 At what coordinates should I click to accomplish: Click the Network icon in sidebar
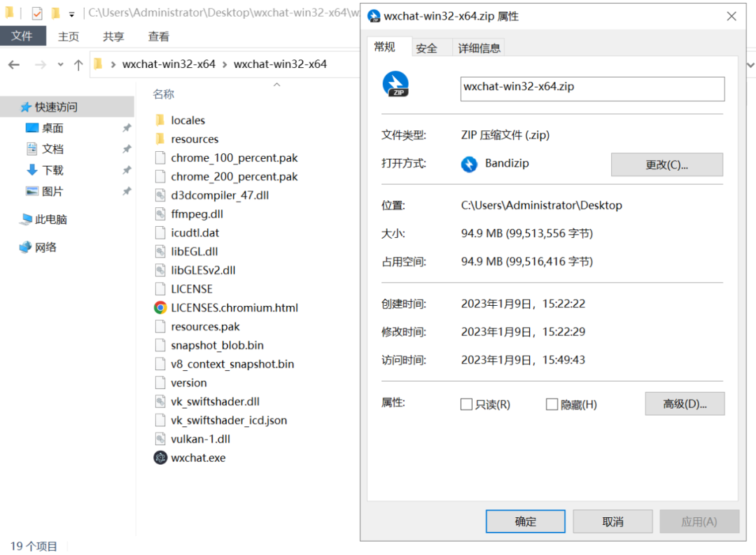[26, 247]
